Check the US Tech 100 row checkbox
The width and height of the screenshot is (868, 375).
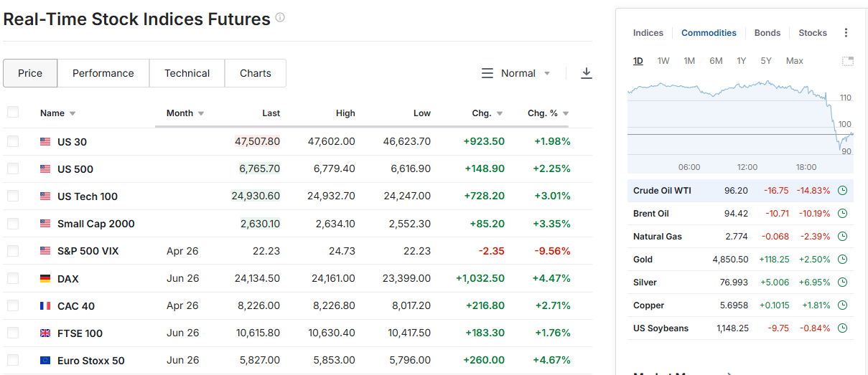[x=13, y=196]
